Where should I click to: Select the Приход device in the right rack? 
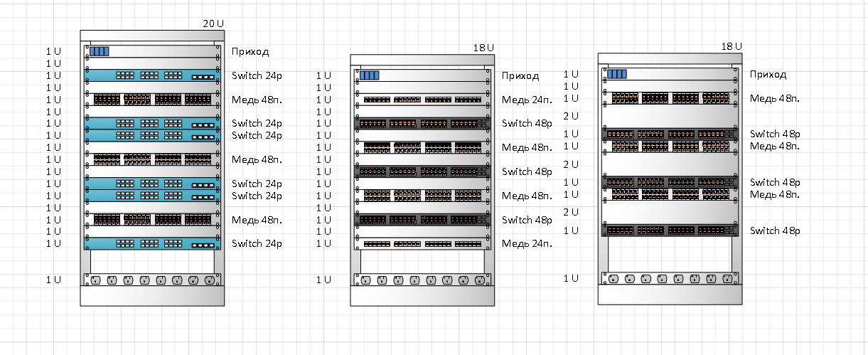pyautogui.click(x=669, y=73)
